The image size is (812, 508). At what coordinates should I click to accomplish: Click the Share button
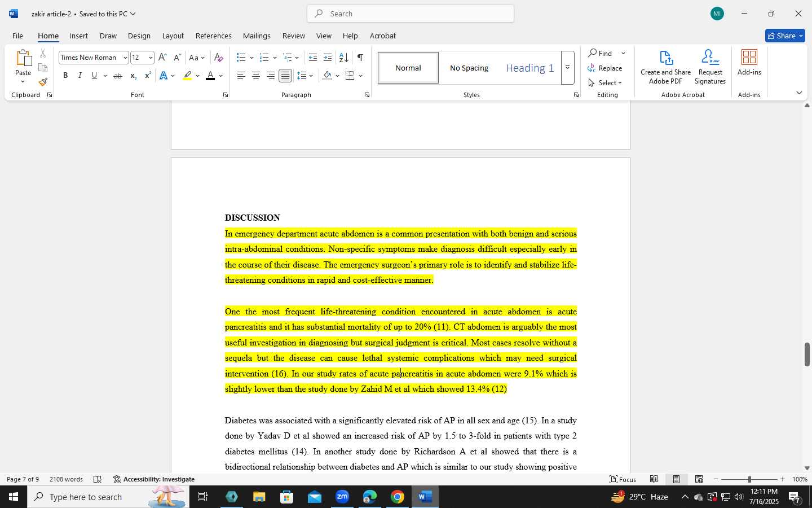[785, 36]
